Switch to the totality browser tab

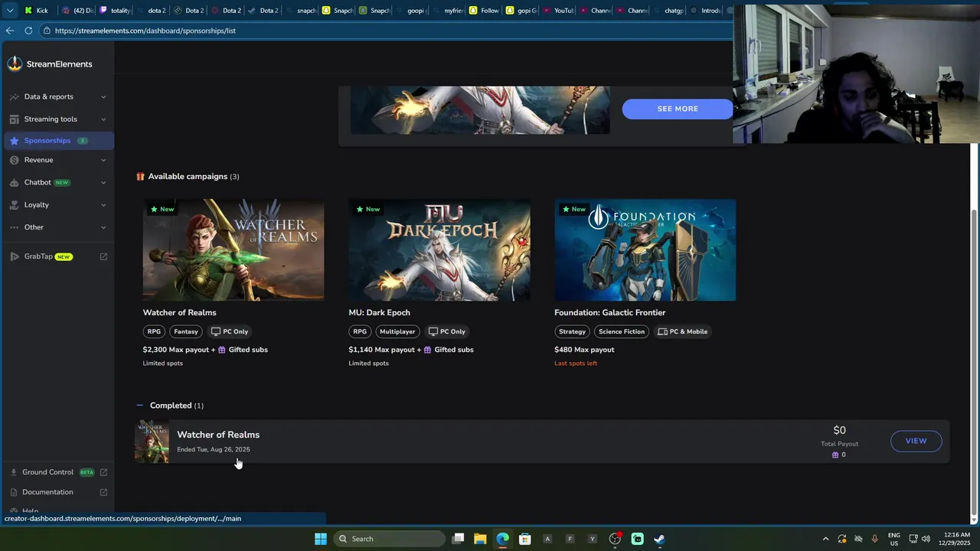click(115, 11)
